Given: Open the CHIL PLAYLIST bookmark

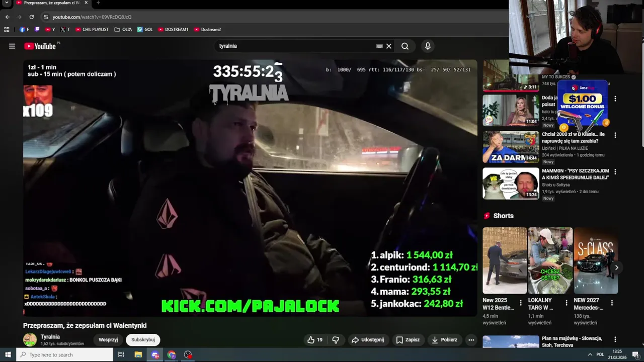Looking at the screenshot, I should [92, 30].
